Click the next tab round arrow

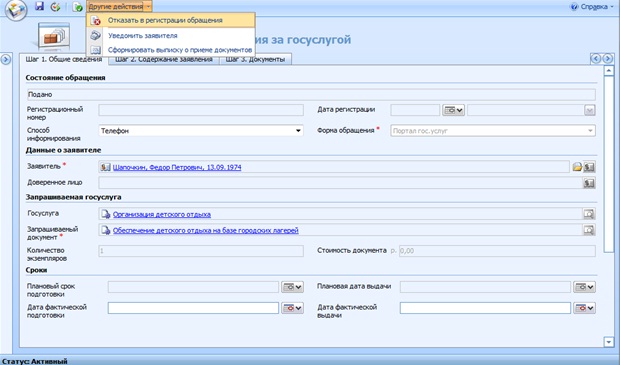point(607,59)
